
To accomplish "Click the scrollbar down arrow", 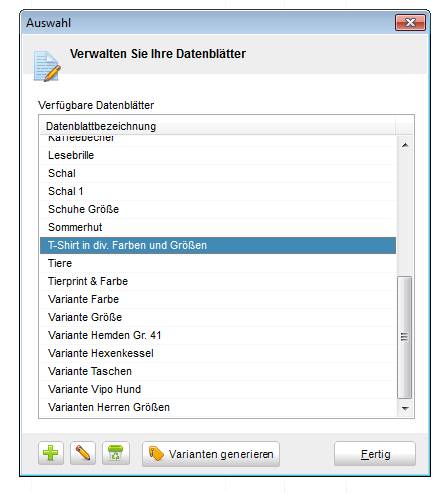I will pyautogui.click(x=405, y=408).
